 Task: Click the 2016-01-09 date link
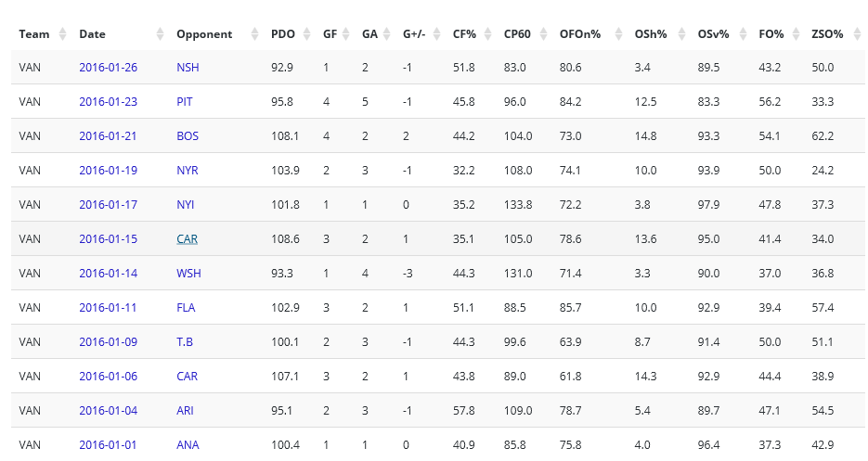(x=108, y=341)
